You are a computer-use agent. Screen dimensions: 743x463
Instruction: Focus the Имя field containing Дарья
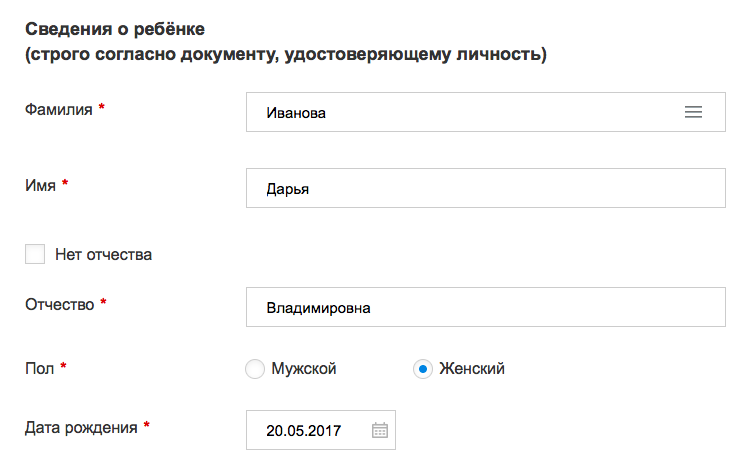[x=485, y=188]
